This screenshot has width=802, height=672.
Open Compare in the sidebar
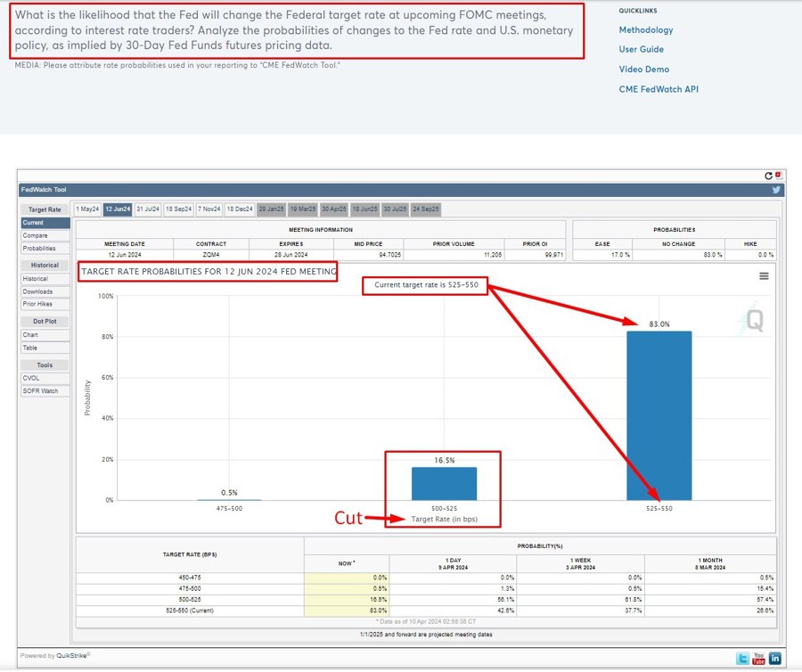point(45,236)
